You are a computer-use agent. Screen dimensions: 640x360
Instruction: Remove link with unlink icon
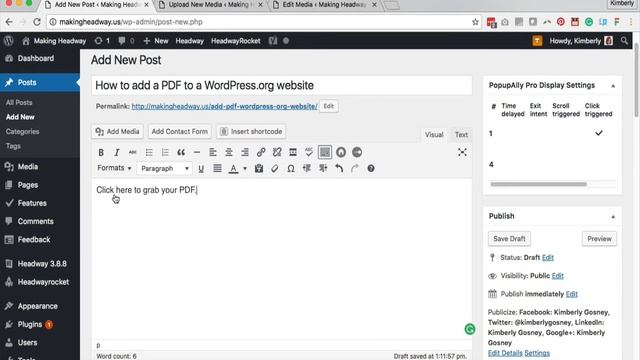pyautogui.click(x=277, y=152)
